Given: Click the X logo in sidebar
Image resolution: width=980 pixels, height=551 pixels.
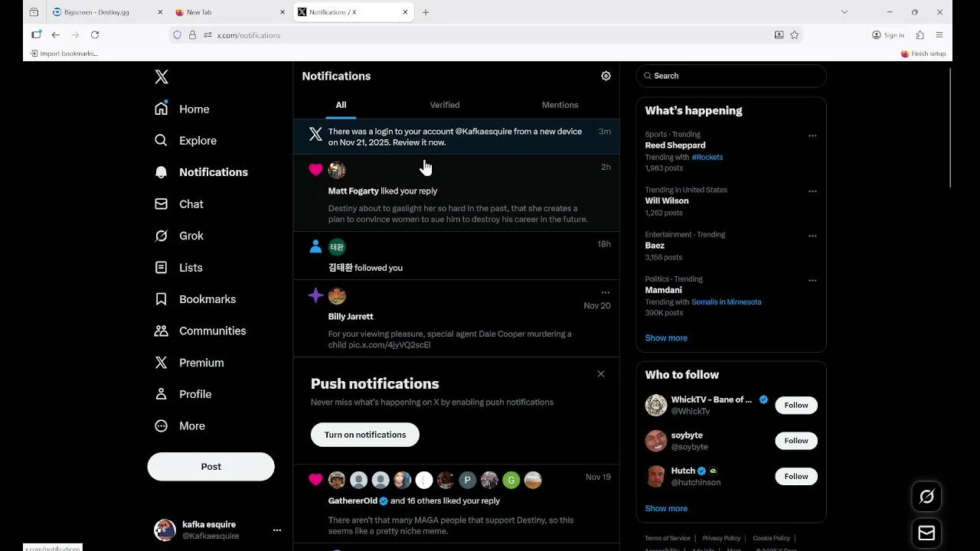Looking at the screenshot, I should [162, 77].
